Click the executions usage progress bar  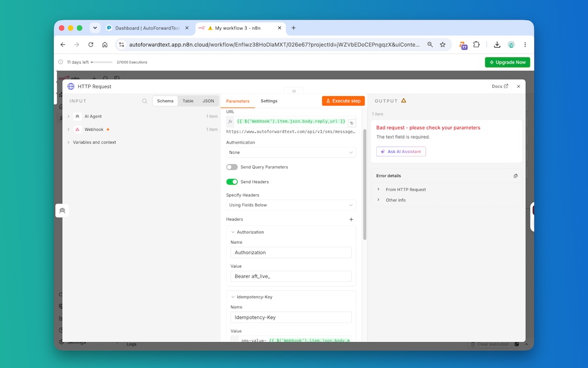click(x=102, y=62)
